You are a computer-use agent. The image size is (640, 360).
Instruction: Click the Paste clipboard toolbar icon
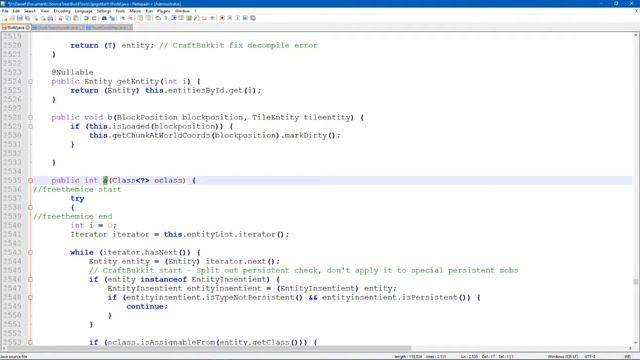tap(76, 18)
